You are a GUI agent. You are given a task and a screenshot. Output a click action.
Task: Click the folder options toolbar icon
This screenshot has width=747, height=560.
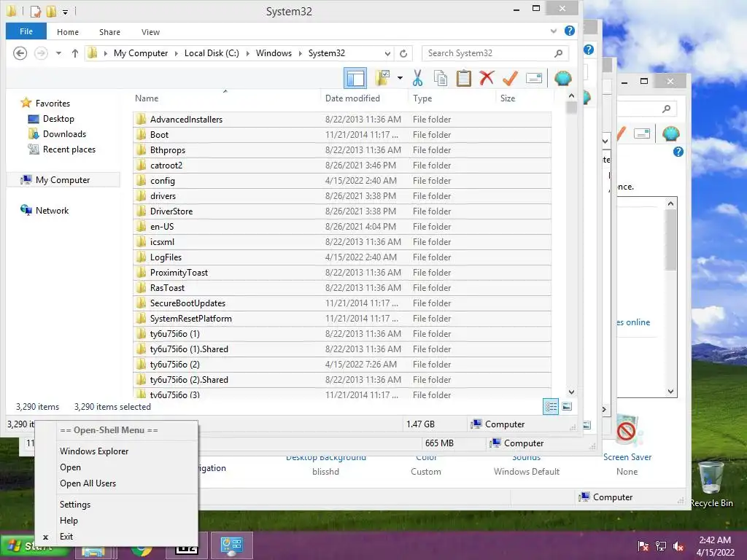point(382,78)
